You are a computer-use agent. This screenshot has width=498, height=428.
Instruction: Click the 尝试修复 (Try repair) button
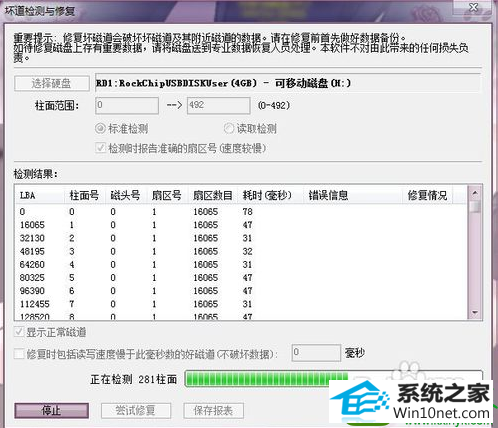136,411
